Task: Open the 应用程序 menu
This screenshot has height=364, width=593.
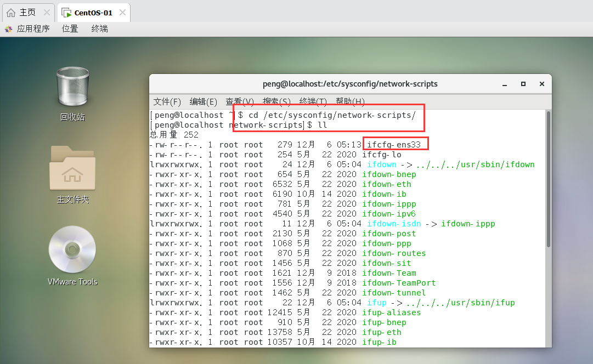Action: click(33, 29)
